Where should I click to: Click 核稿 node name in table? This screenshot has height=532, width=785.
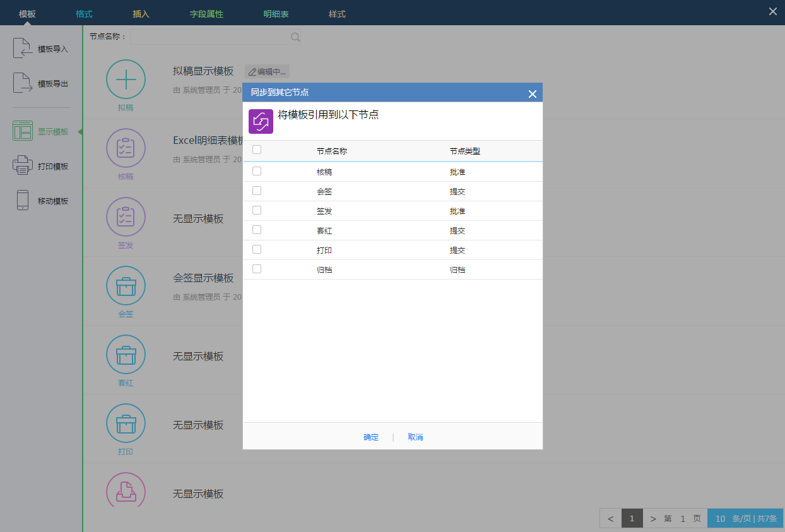pos(324,172)
